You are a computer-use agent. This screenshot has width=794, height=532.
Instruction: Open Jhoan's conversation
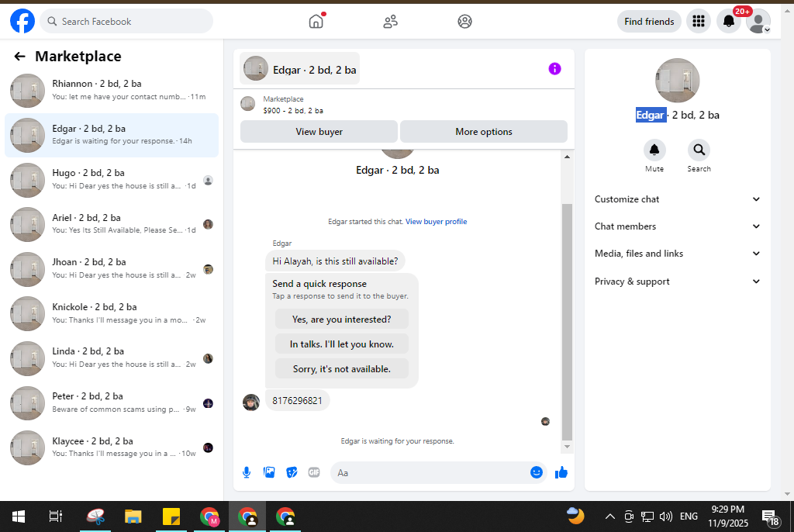[x=112, y=268]
